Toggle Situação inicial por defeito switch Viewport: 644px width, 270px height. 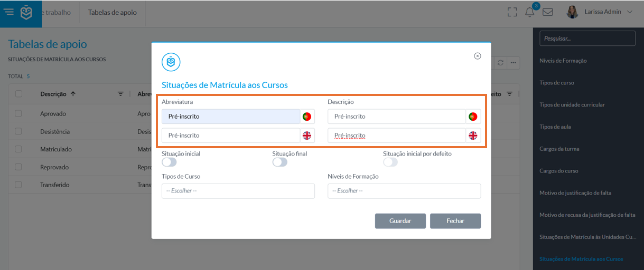[x=390, y=162]
